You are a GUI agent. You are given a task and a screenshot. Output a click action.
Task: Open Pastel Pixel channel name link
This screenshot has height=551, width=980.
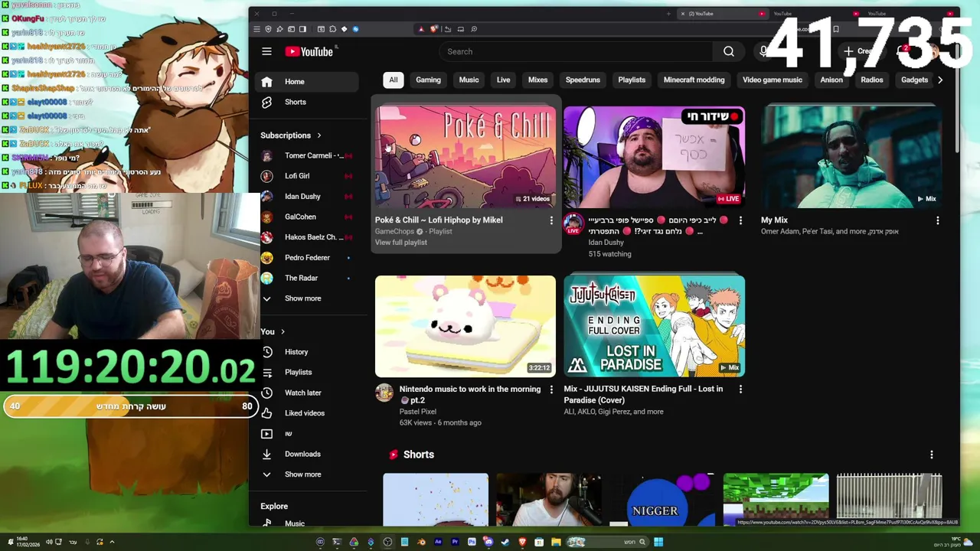coord(417,412)
